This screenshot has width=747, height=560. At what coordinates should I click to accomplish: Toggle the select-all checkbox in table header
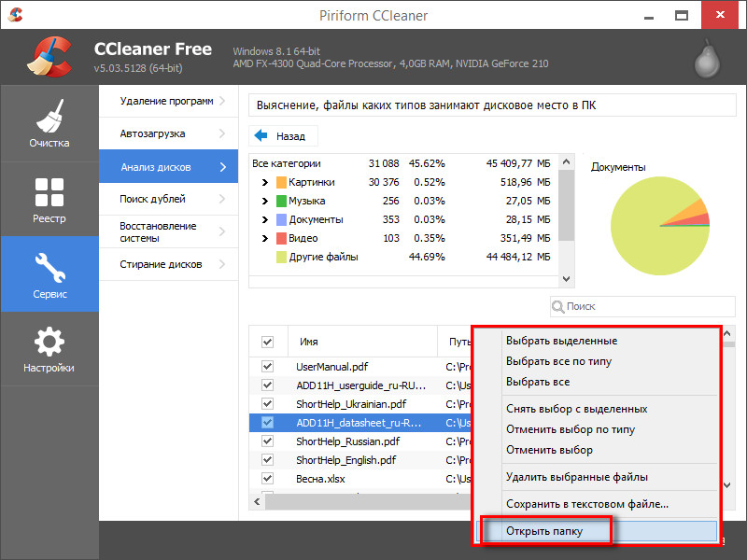click(x=267, y=342)
